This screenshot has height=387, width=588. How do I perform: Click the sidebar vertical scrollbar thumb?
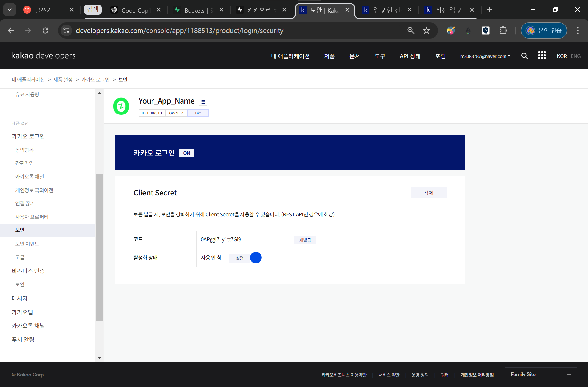[x=99, y=248]
